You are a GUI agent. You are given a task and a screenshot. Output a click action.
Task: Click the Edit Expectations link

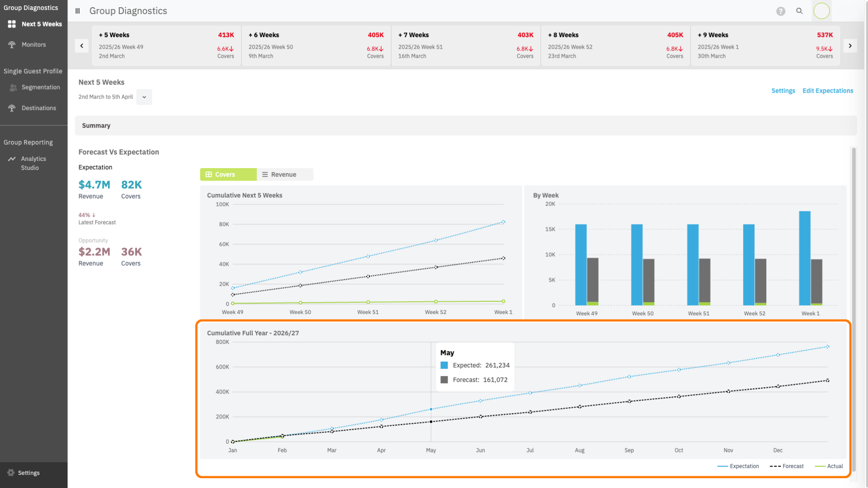(827, 91)
